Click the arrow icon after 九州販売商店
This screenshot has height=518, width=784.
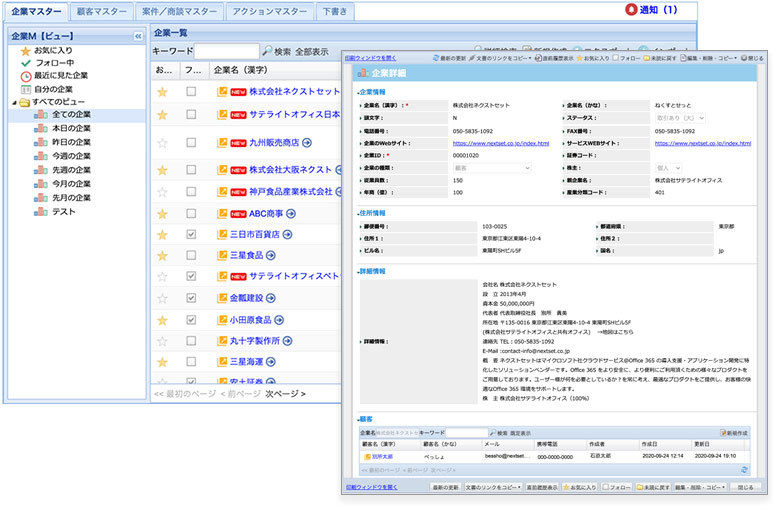(307, 143)
